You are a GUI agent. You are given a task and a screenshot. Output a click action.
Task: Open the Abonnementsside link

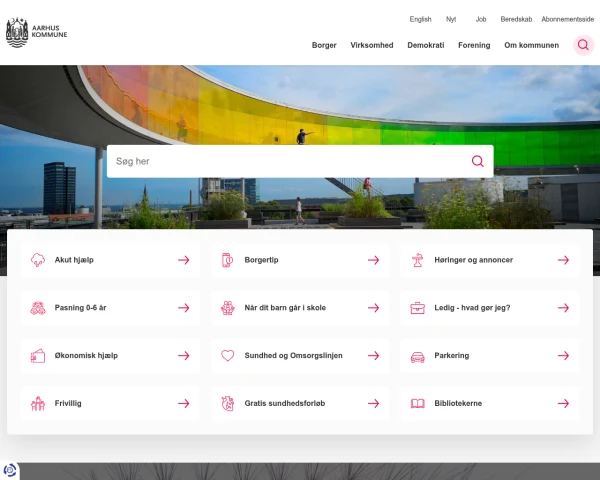[x=567, y=19]
